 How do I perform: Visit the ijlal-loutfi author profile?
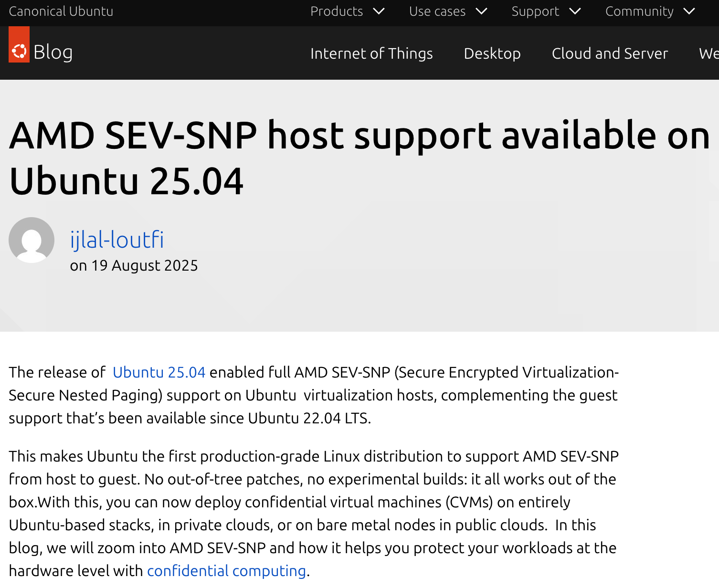[x=117, y=240]
